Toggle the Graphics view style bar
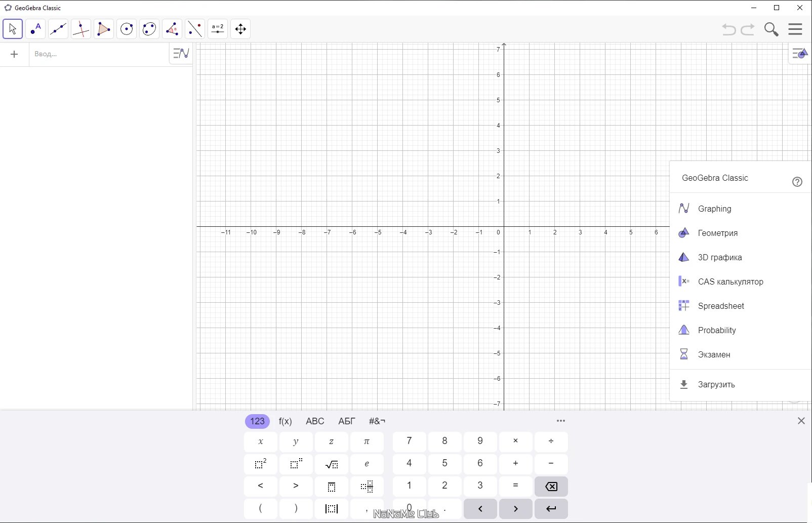The image size is (812, 523). [x=800, y=53]
